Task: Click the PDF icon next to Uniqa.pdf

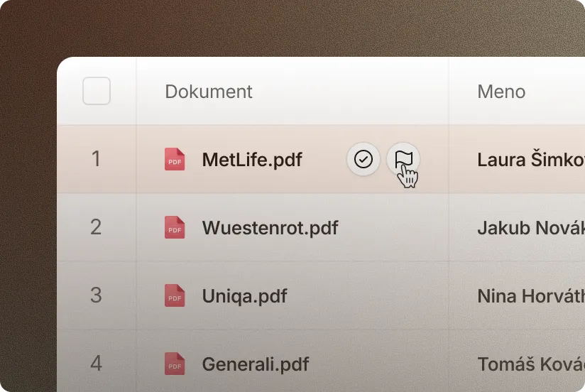Action: pyautogui.click(x=175, y=295)
